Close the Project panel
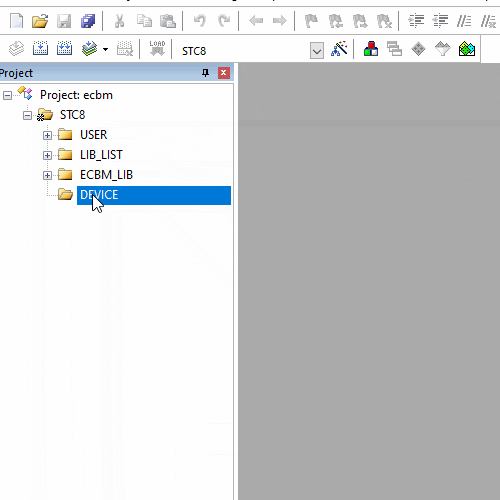This screenshot has width=500, height=500. click(224, 73)
